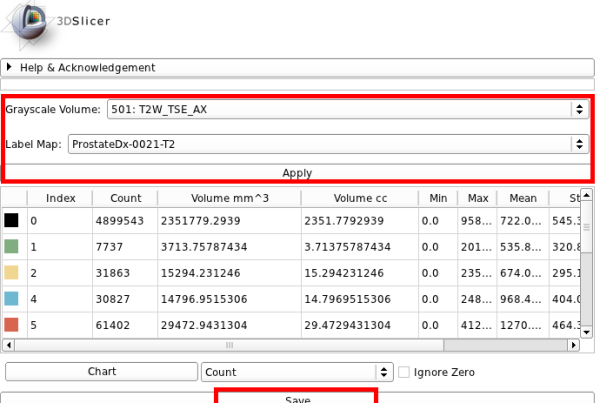This screenshot has height=403, width=600.
Task: Select count cell 7737
Action: tap(125, 246)
